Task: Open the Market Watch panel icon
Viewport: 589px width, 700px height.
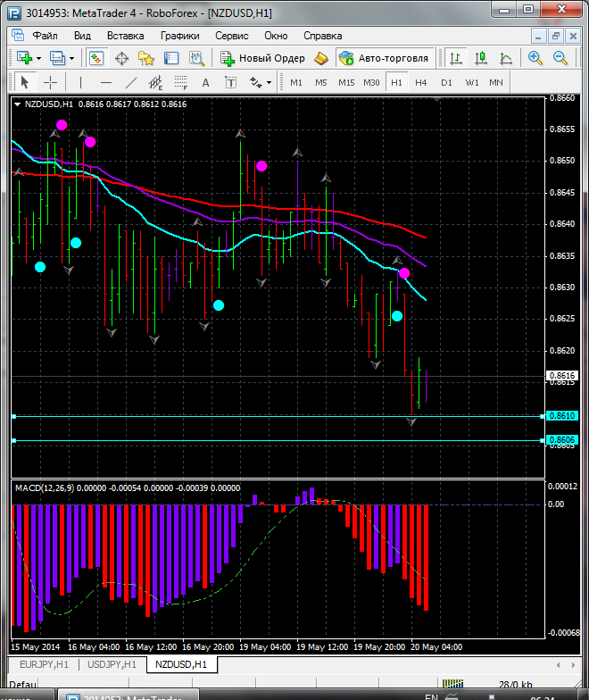Action: click(96, 58)
